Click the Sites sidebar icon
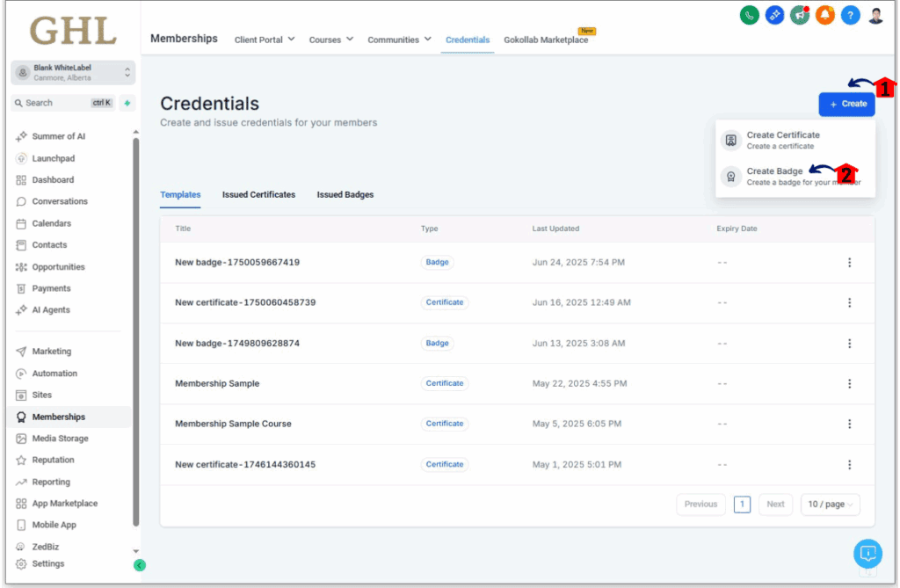The width and height of the screenshot is (900, 588). tap(21, 395)
